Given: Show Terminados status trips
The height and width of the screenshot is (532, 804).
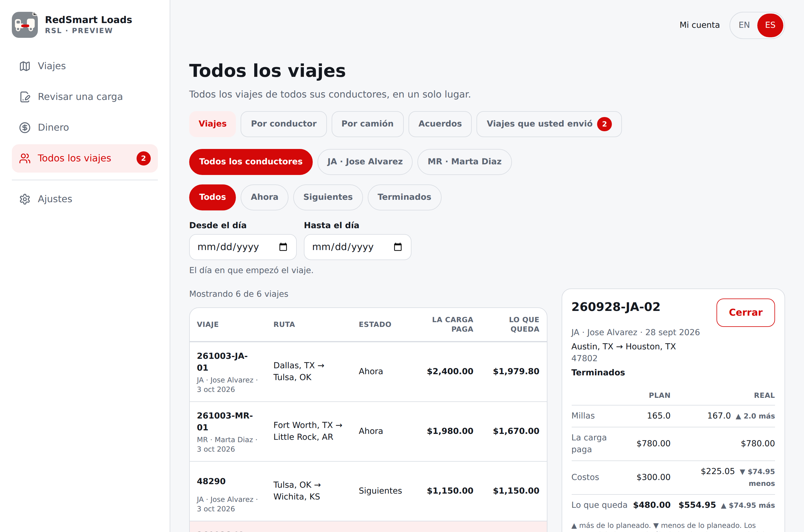Looking at the screenshot, I should 404,197.
